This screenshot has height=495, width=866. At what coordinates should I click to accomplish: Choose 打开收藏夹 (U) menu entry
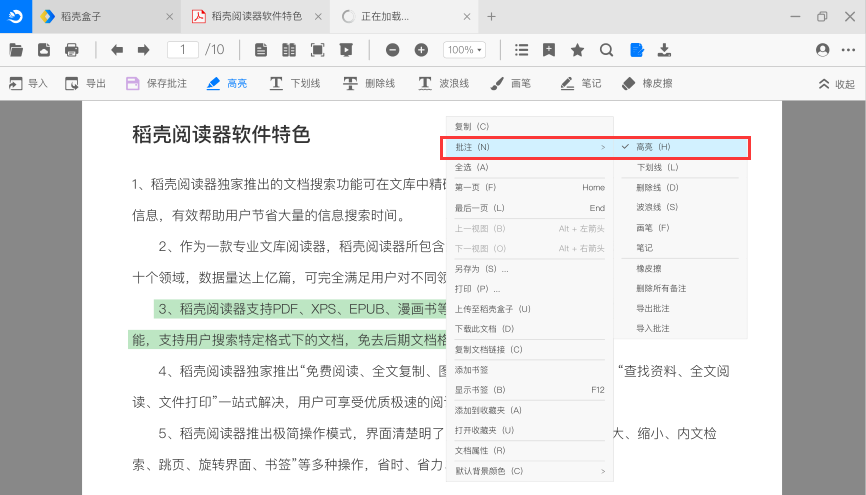tap(530, 430)
